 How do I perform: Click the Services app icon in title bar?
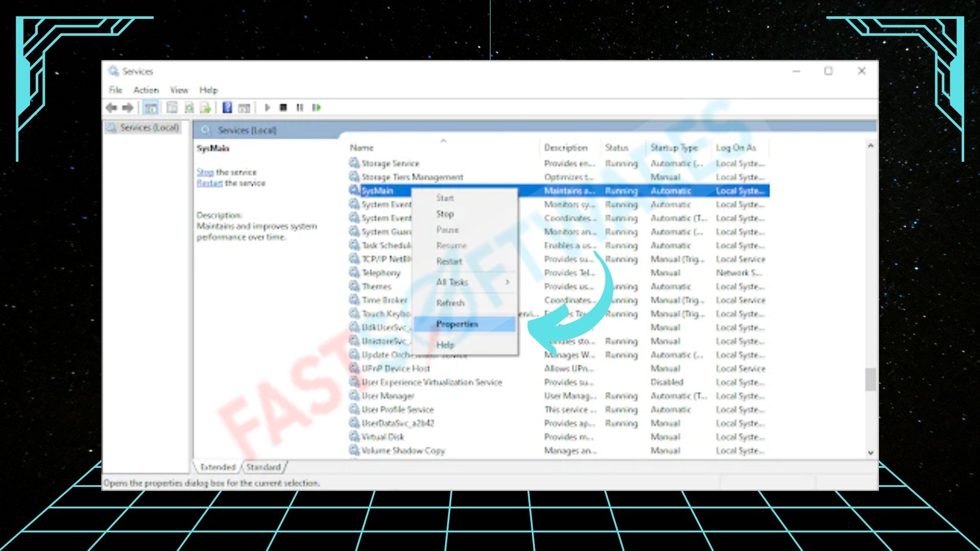pyautogui.click(x=114, y=71)
